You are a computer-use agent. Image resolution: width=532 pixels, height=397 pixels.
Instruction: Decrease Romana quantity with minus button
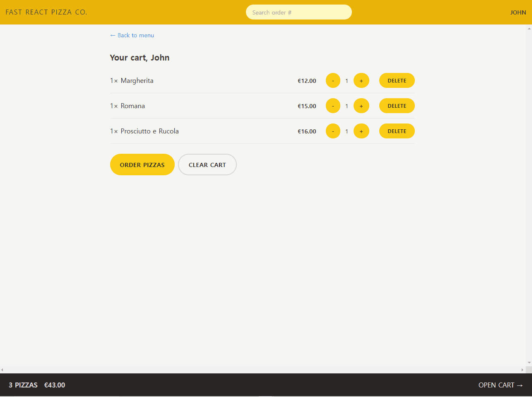pos(333,106)
